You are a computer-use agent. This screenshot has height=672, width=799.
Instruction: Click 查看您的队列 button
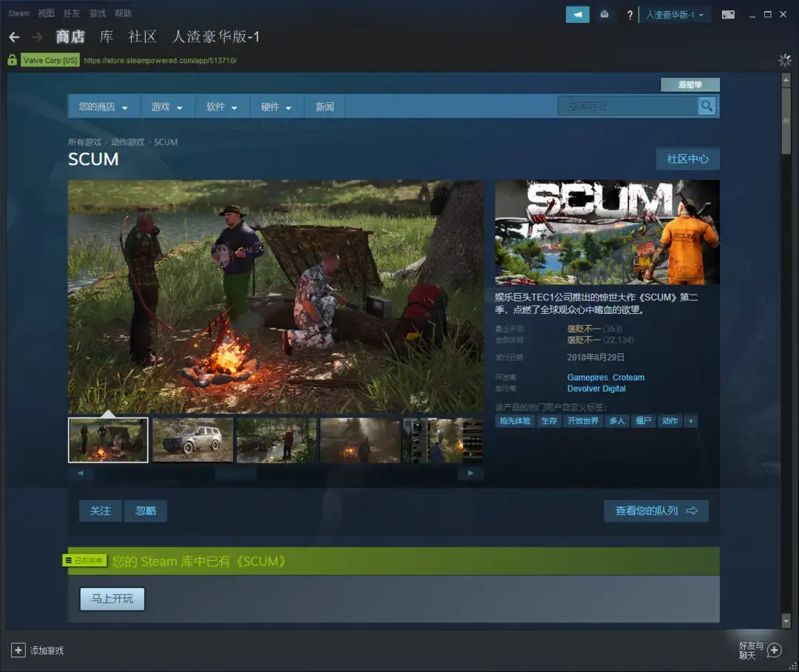tap(656, 511)
